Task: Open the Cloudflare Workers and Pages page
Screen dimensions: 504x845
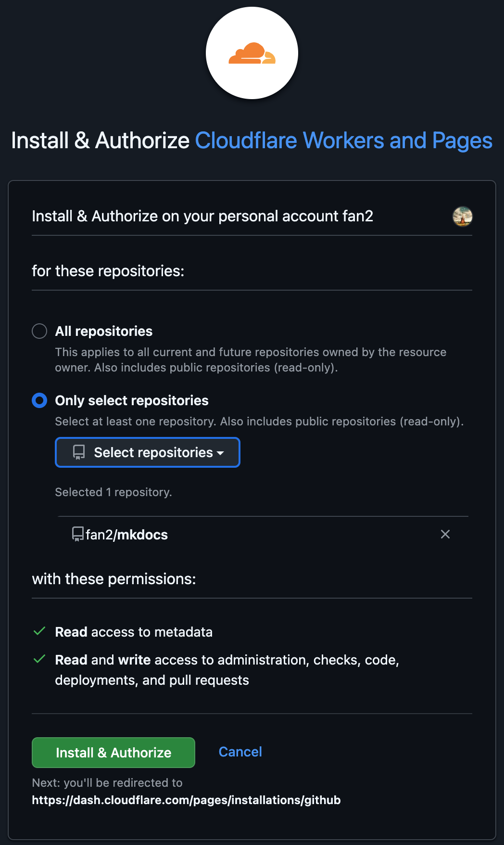Action: [344, 141]
